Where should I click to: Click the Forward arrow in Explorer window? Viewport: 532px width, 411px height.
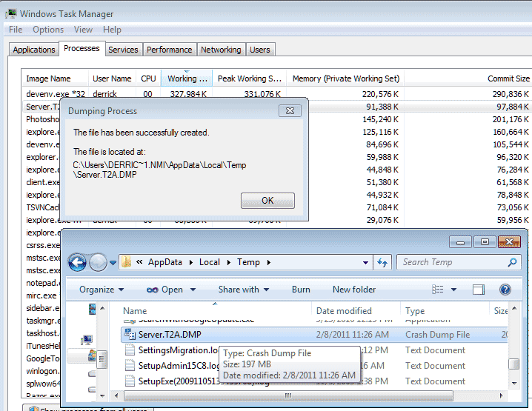point(98,262)
